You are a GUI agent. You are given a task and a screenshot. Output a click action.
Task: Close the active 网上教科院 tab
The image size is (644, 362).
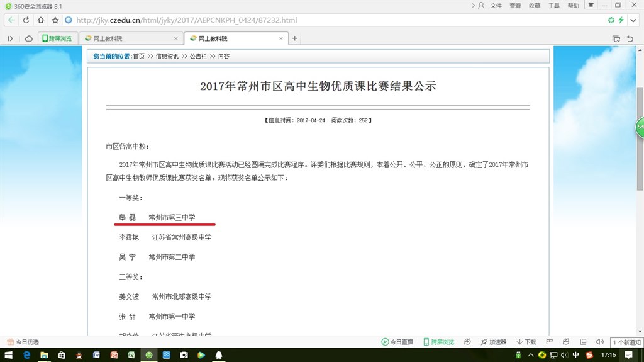(x=281, y=38)
